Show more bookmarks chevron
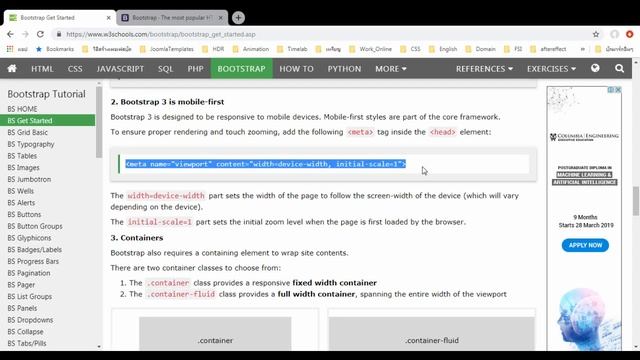Screen dimensions: 640x360 (x=583, y=49)
